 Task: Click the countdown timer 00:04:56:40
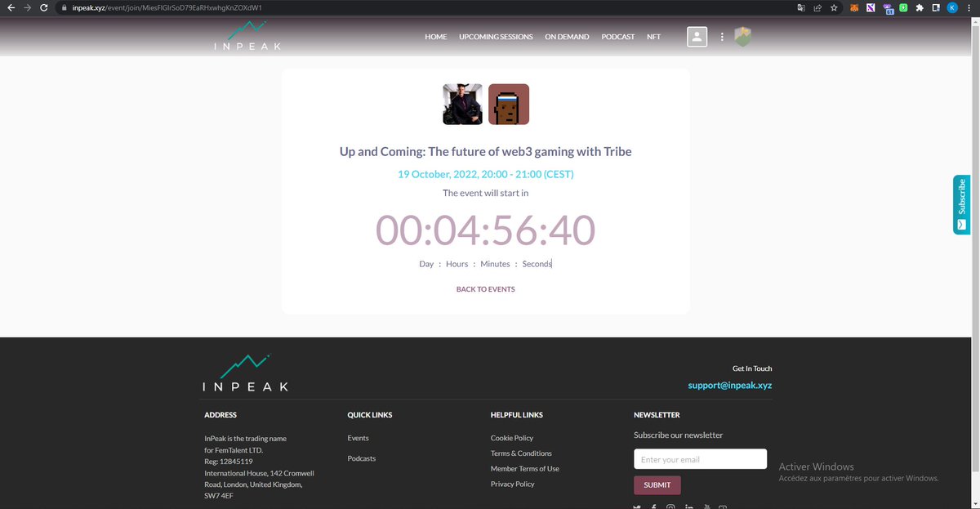(486, 230)
